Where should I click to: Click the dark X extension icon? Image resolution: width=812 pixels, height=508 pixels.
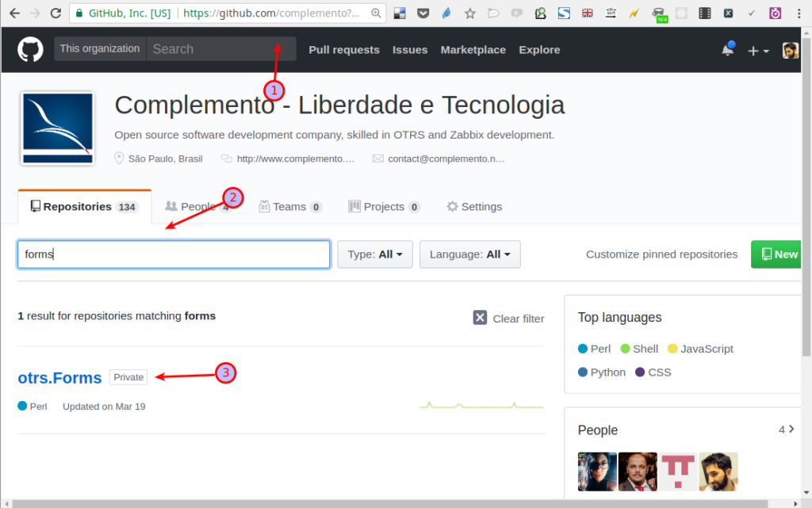[728, 13]
